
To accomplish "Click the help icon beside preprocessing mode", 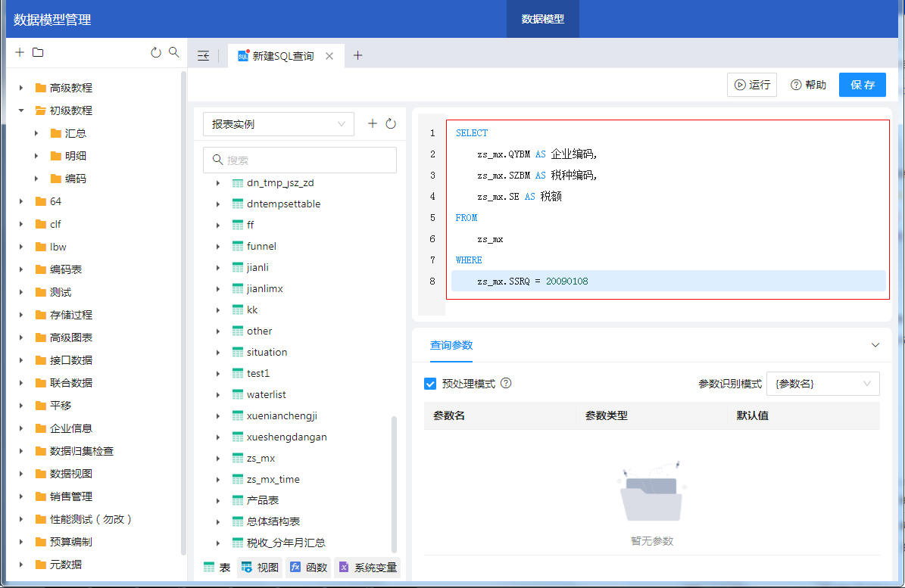I will (507, 384).
